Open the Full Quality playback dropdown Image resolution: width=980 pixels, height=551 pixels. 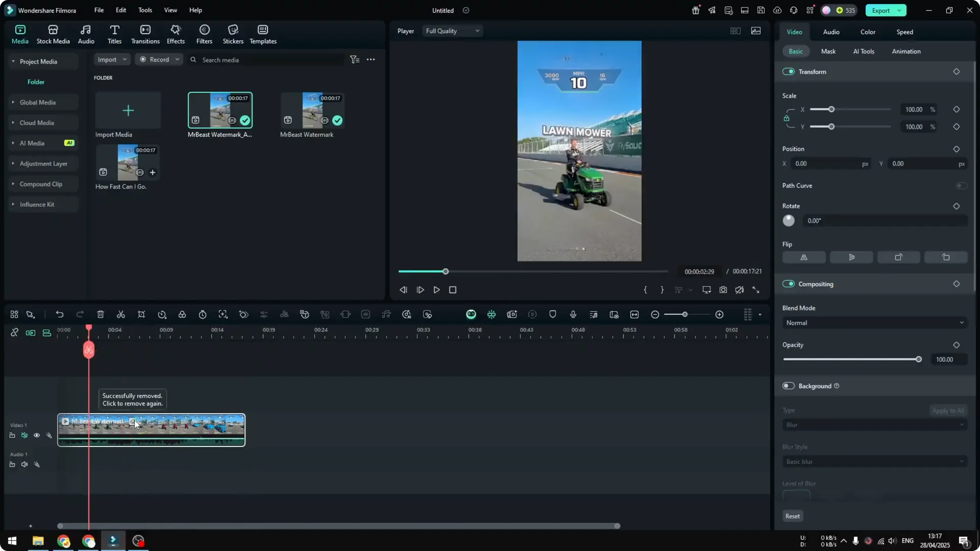(x=452, y=31)
